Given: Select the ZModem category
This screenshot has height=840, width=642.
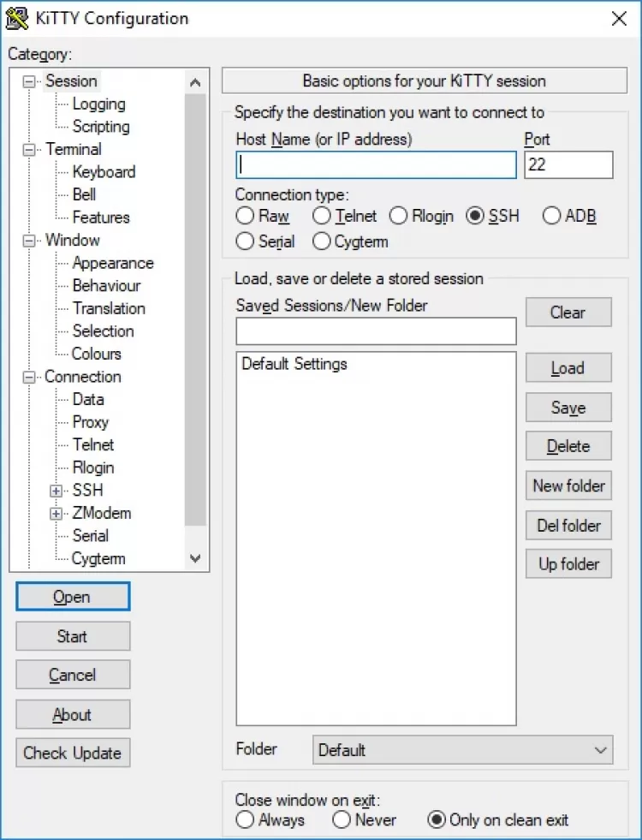Looking at the screenshot, I should (x=101, y=513).
